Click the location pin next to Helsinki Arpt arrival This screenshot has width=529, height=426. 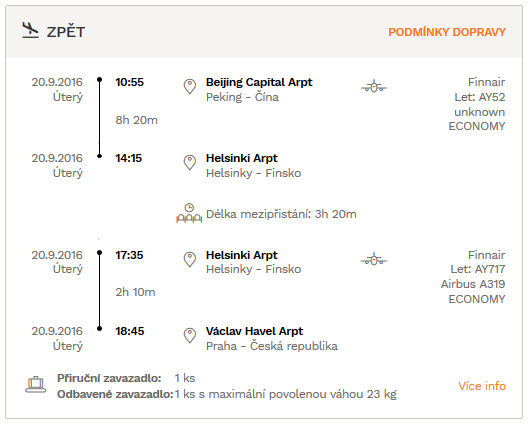tap(190, 163)
